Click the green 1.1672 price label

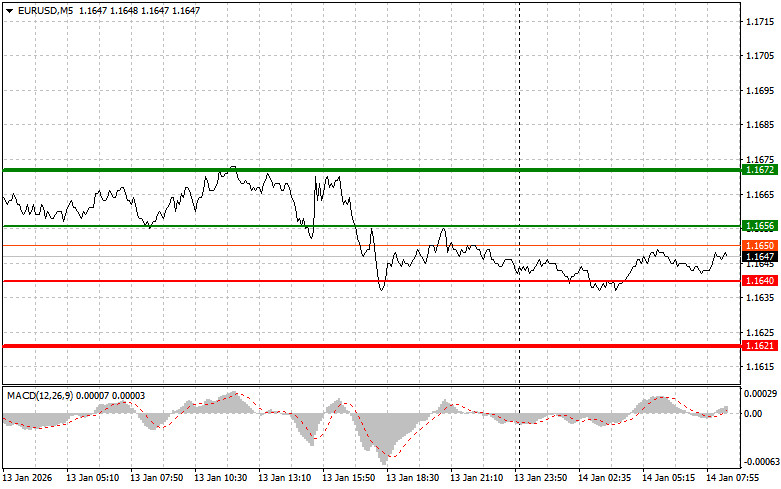pos(759,170)
